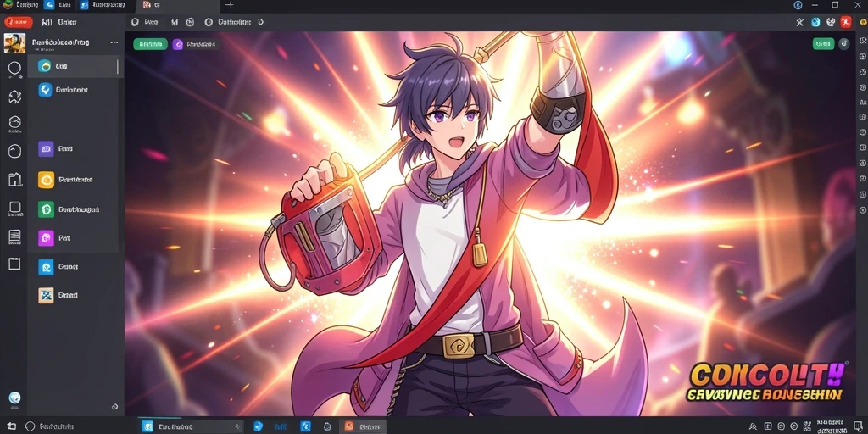The height and width of the screenshot is (434, 868).
Task: Click the lined list-page icon in the left rail
Action: pyautogui.click(x=15, y=237)
